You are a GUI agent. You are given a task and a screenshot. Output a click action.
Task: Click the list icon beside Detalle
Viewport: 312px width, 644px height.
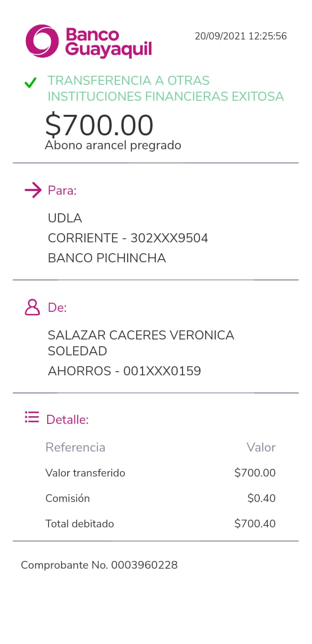tap(32, 417)
